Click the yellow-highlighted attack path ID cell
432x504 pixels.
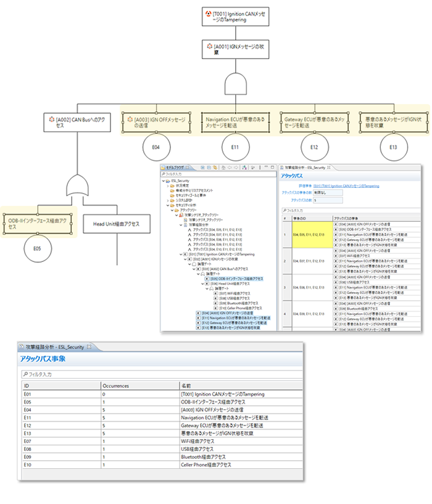coord(312,235)
